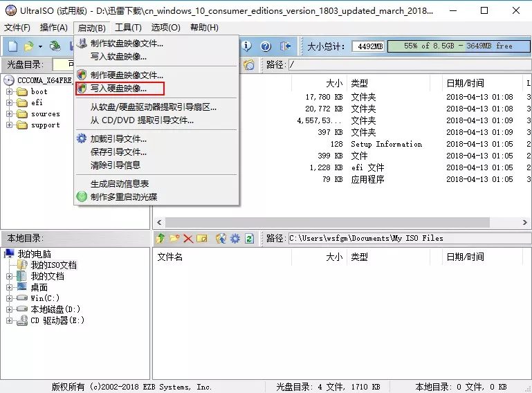Select 从软盘/硬盘驱动器提取引导扇区... entry
The image size is (532, 393).
click(156, 107)
